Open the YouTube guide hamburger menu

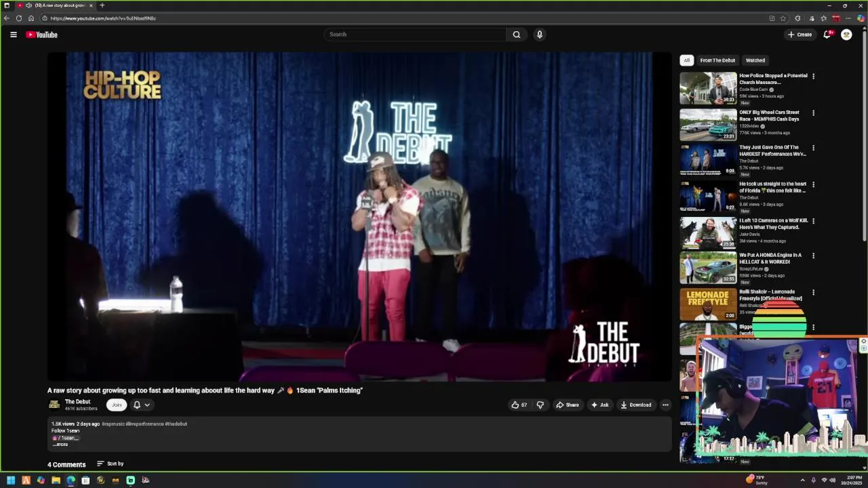click(13, 35)
